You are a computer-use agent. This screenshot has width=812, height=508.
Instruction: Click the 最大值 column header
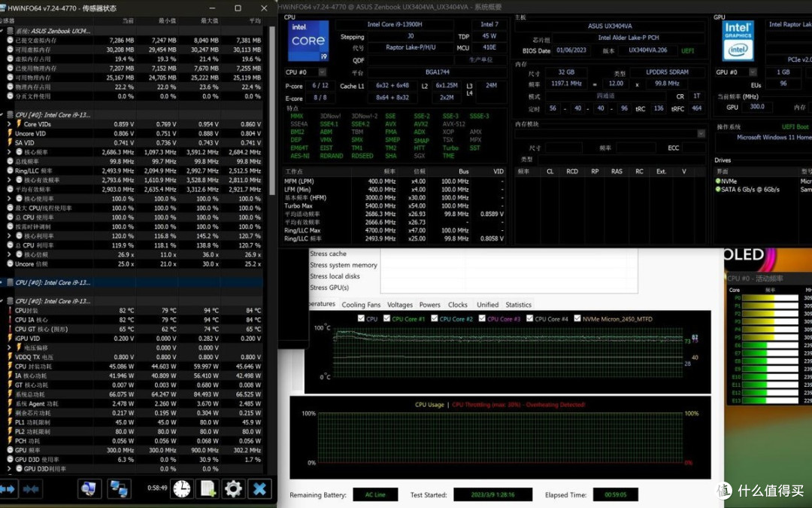pyautogui.click(x=209, y=21)
